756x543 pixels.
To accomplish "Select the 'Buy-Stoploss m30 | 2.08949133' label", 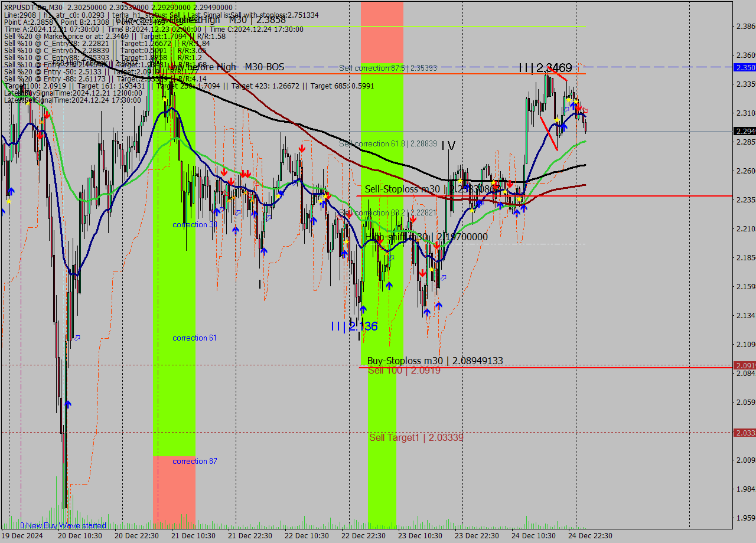I will click(x=435, y=361).
